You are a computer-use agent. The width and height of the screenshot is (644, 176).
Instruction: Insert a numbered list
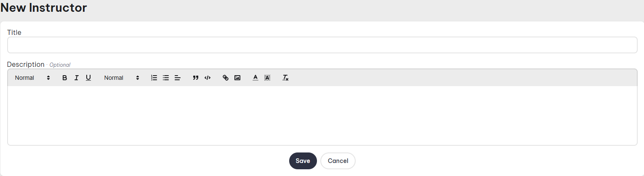click(x=154, y=78)
